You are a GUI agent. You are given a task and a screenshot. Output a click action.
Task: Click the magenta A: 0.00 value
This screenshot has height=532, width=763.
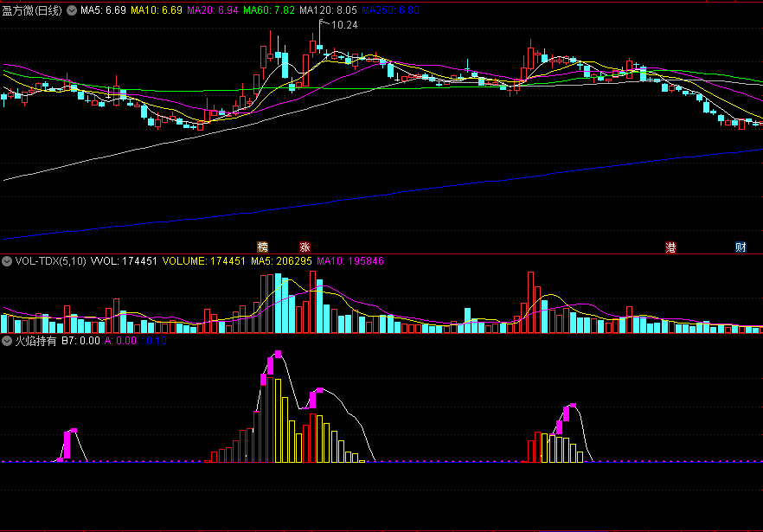pos(121,341)
